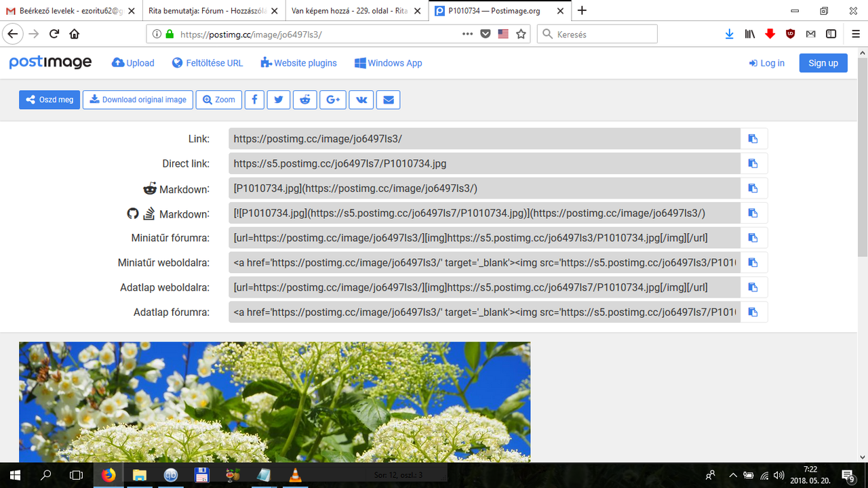Open VLC from the taskbar
This screenshot has height=488, width=868.
point(294,476)
